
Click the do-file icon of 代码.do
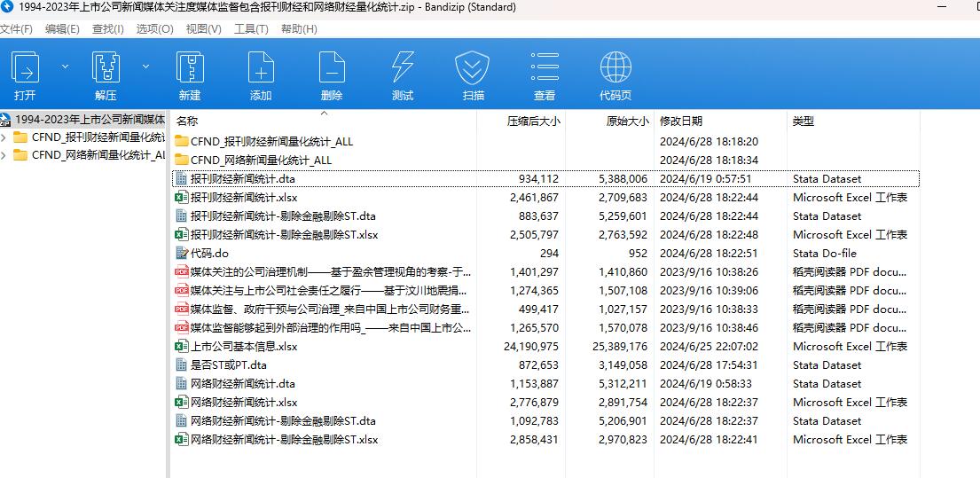point(181,253)
